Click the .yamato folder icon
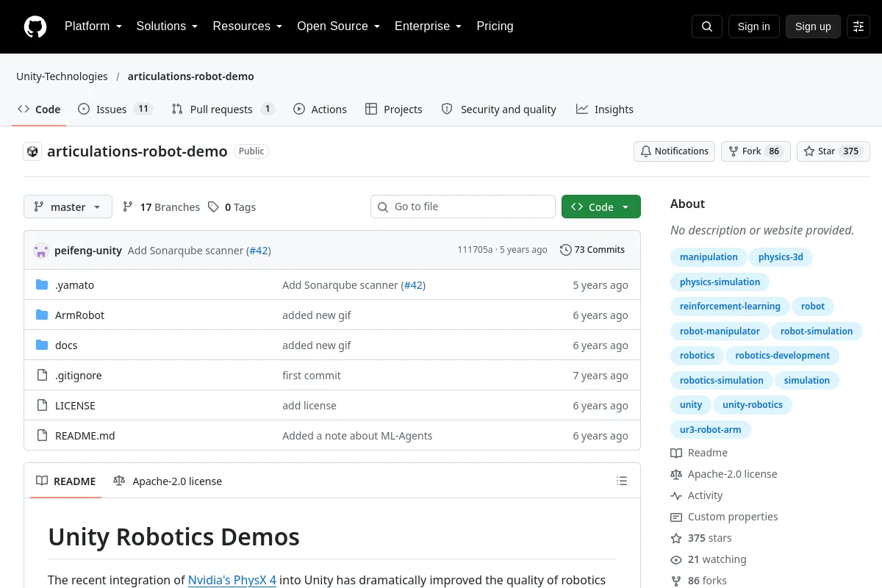 [42, 284]
